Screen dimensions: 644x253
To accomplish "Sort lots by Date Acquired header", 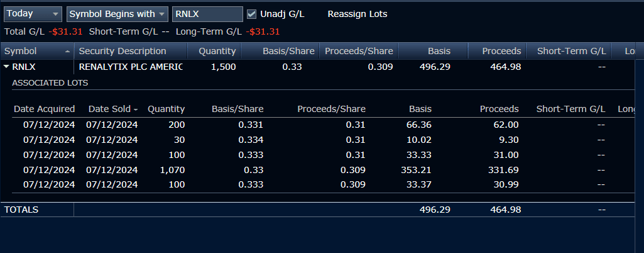I will point(44,109).
